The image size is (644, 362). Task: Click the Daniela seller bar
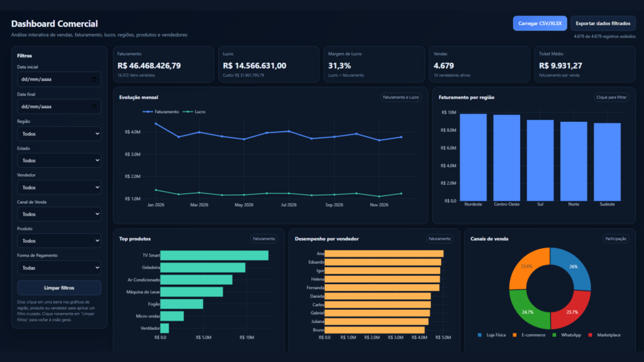pyautogui.click(x=378, y=296)
